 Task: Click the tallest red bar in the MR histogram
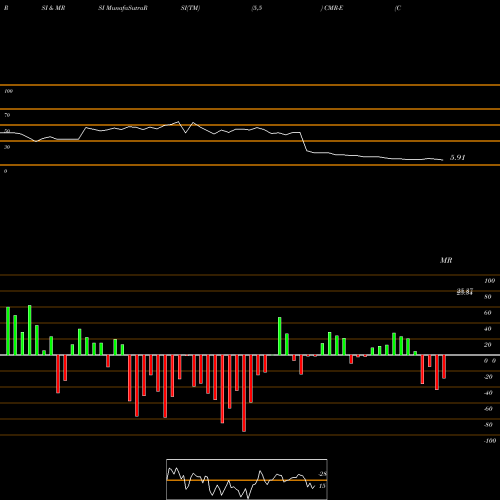244,393
